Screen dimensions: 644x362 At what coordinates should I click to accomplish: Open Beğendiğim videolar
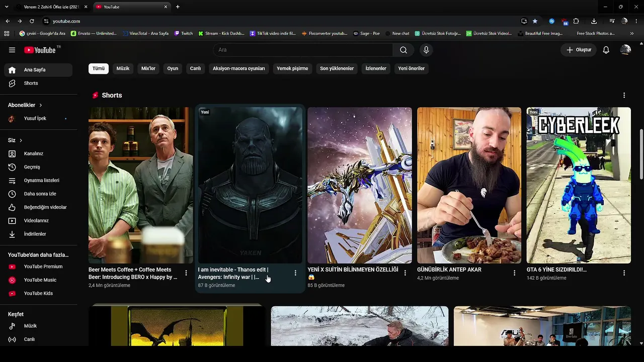pyautogui.click(x=38, y=207)
